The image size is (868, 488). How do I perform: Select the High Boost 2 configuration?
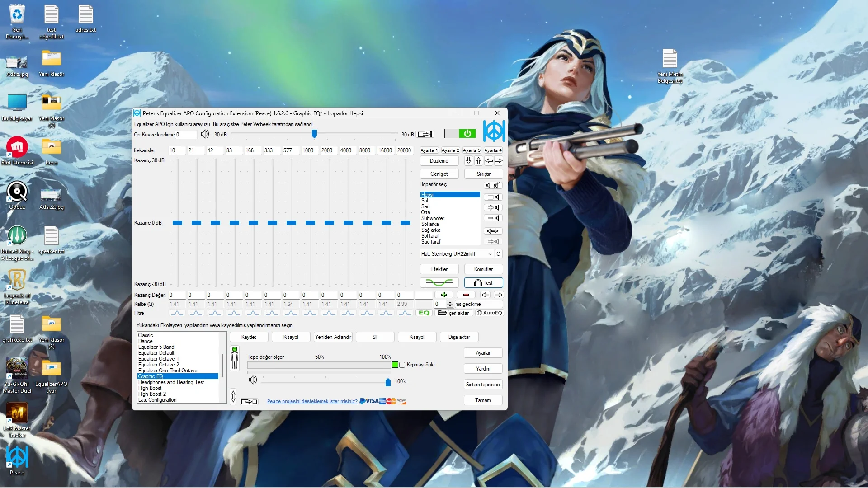point(178,394)
